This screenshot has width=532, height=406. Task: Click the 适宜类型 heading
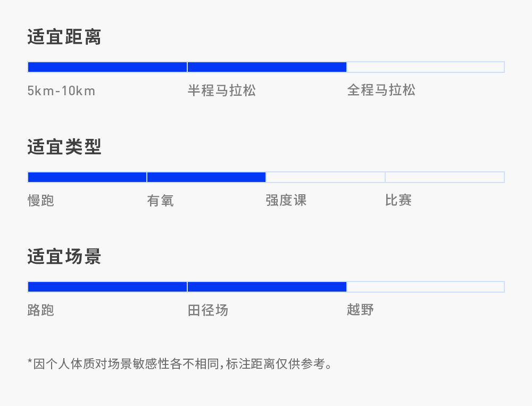pos(64,147)
